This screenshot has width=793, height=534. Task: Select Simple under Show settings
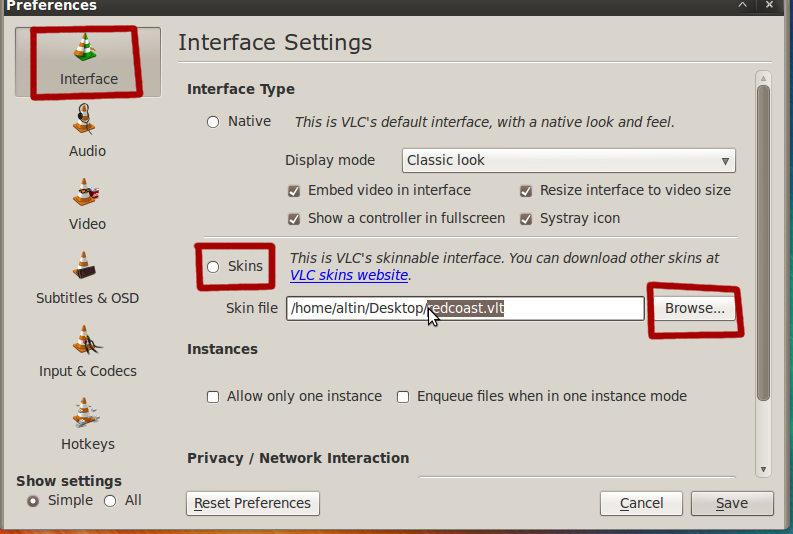coord(33,501)
